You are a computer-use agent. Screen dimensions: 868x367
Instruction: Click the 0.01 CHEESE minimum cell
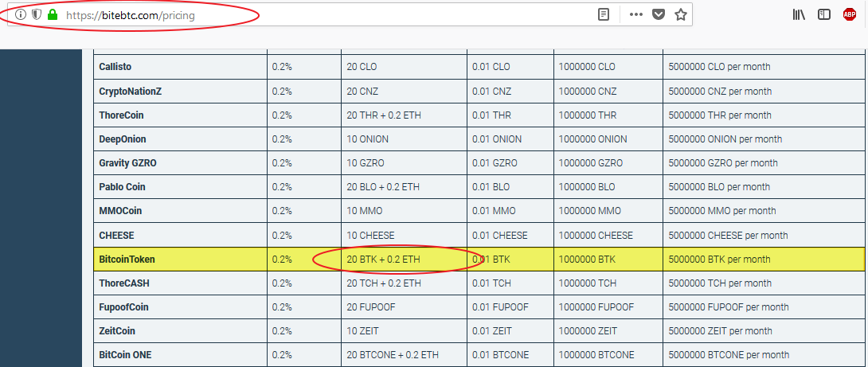pyautogui.click(x=510, y=236)
